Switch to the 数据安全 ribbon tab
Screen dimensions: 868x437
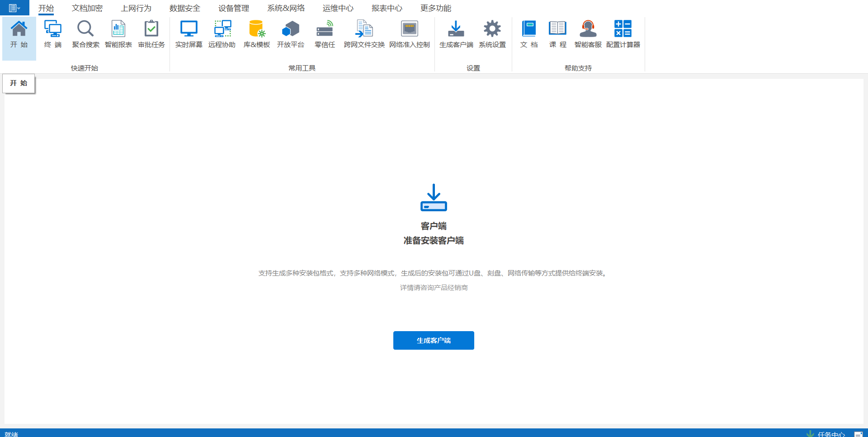coord(185,8)
